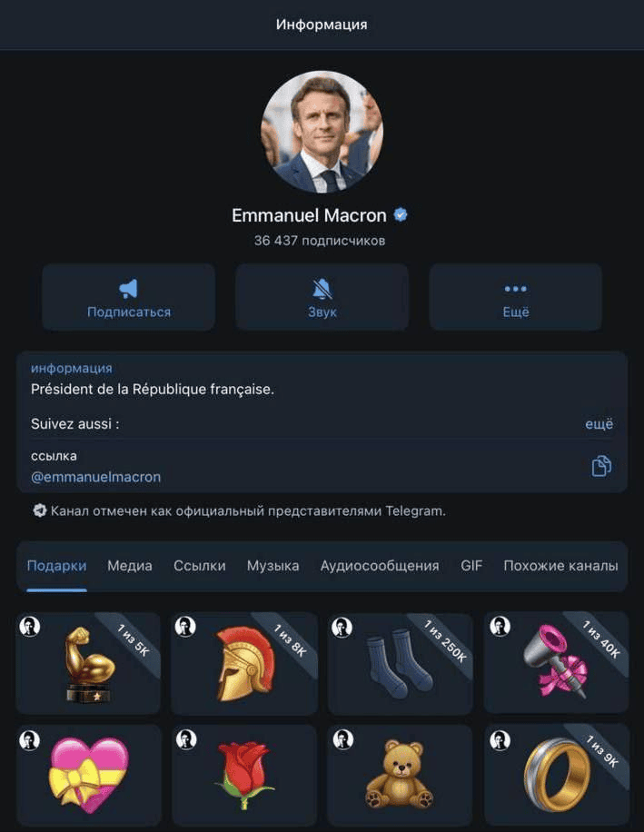The width and height of the screenshot is (644, 832).
Task: Open the Музыка tab
Action: pos(272,566)
